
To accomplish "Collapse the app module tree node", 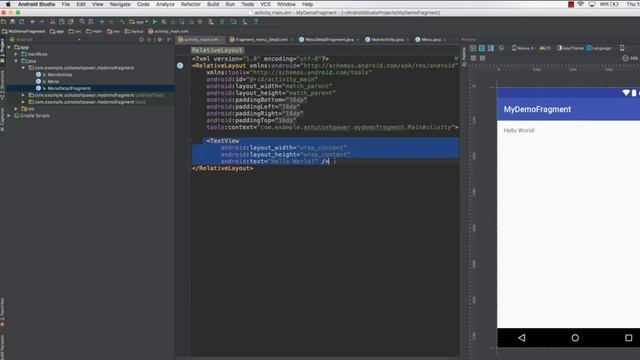I will point(9,47).
